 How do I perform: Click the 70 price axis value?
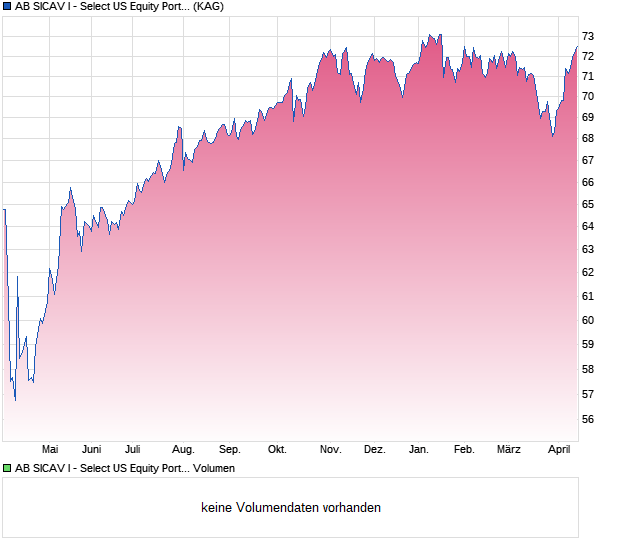pos(588,96)
